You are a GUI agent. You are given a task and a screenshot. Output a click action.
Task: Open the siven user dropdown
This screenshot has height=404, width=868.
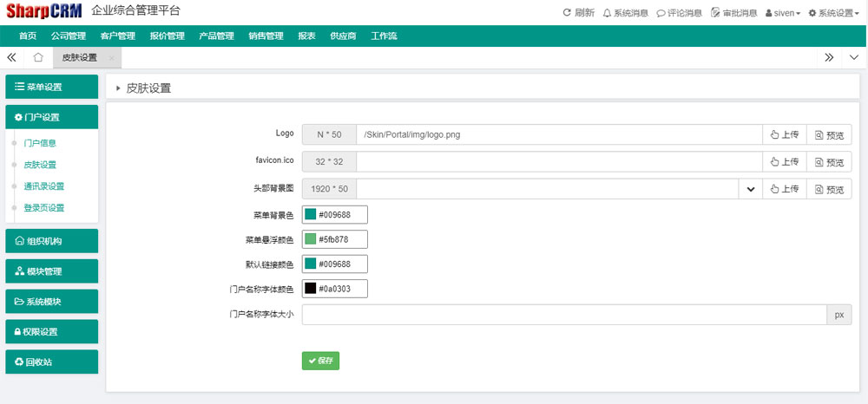pyautogui.click(x=782, y=13)
